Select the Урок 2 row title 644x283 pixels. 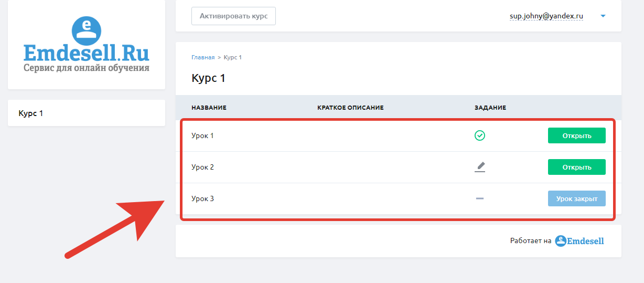tap(202, 167)
